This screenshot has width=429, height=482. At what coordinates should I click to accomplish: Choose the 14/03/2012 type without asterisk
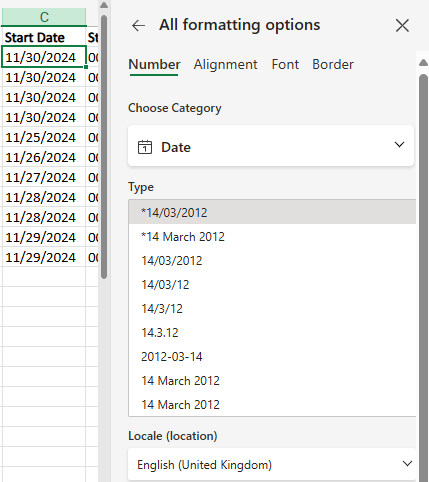[272, 260]
